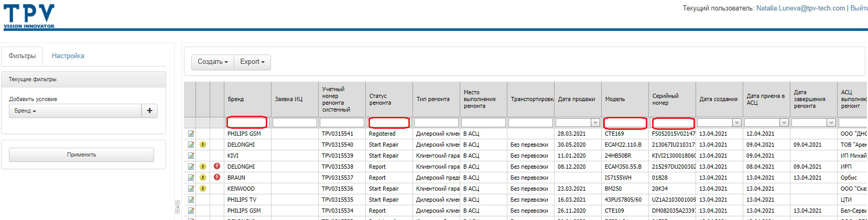Image resolution: width=868 pixels, height=220 pixels.
Task: Sort by Серийный номер column header
Action: point(672,99)
